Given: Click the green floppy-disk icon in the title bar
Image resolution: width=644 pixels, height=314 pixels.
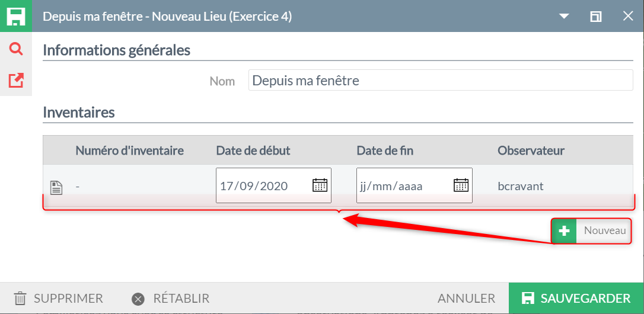Looking at the screenshot, I should click(15, 16).
